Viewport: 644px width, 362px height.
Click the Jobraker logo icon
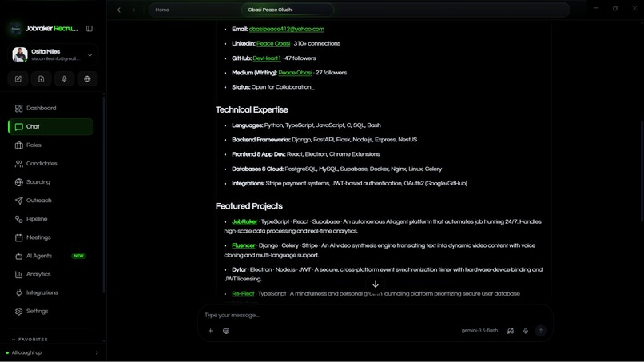15,29
